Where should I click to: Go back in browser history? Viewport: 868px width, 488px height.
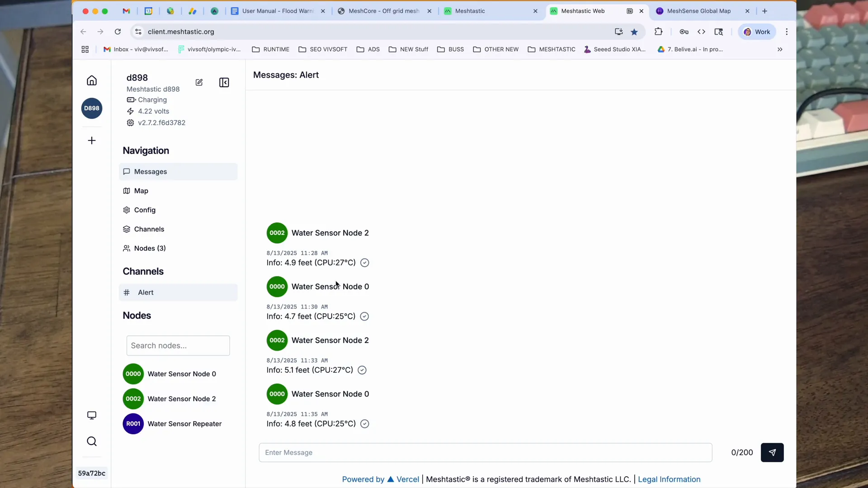[x=83, y=32]
